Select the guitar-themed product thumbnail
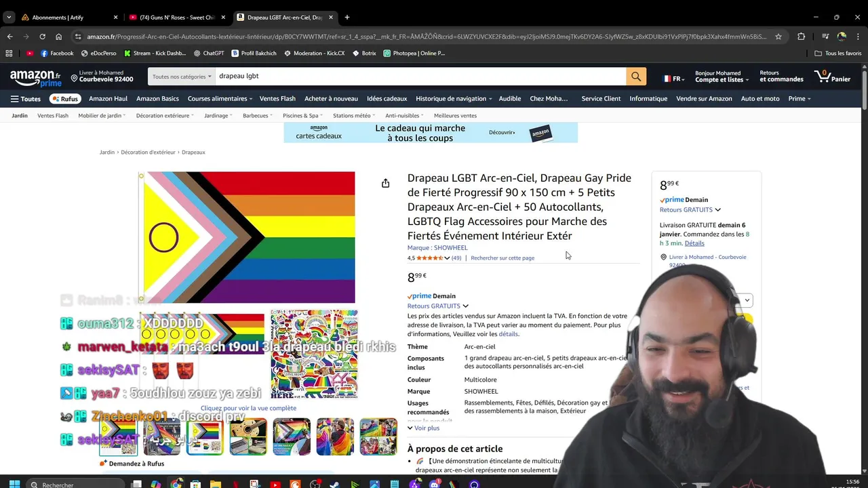Viewport: 868px width, 488px height. (248, 436)
